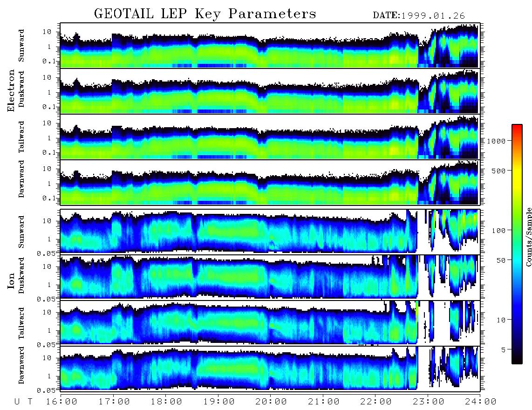Click the "DATE:1999.01.26" label
This screenshot has height=410, width=532.
pyautogui.click(x=419, y=15)
